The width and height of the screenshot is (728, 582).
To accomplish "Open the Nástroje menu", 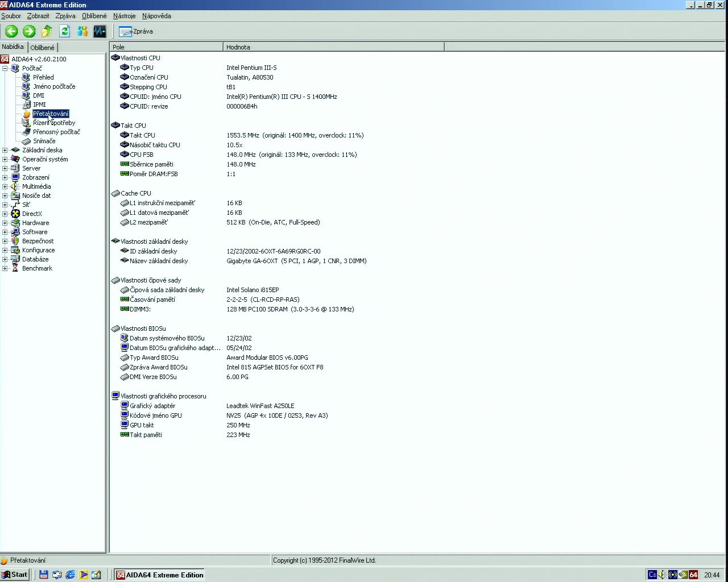I will pos(125,16).
